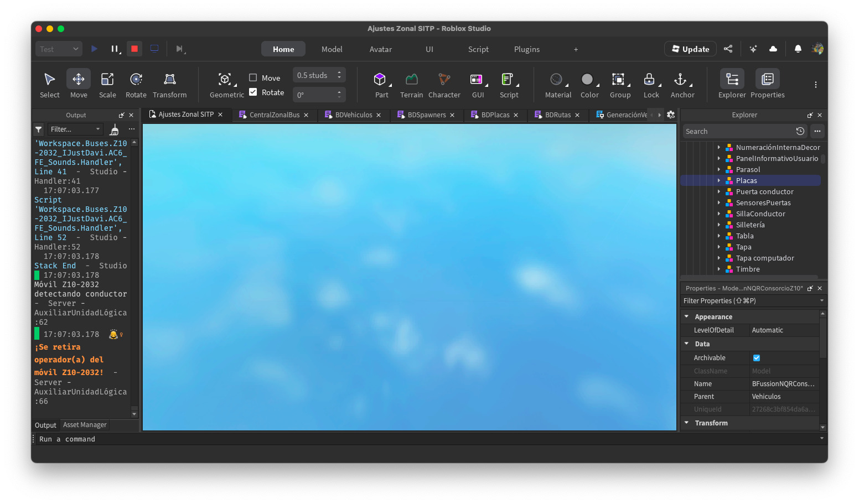Expand the Silletería tree item
The width and height of the screenshot is (859, 504).
pos(719,225)
